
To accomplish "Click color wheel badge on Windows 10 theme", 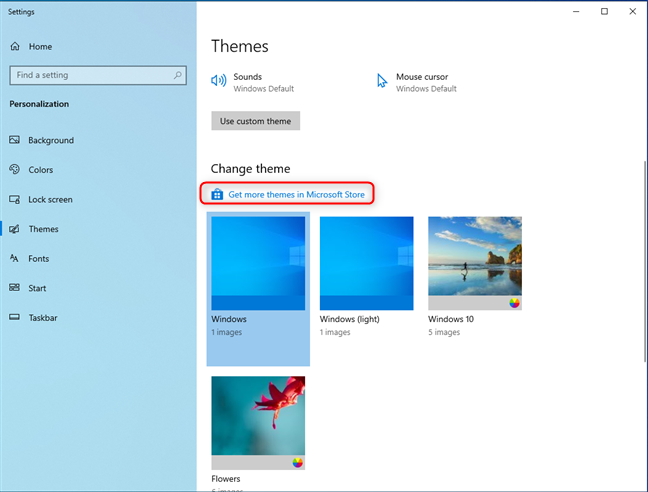I will 514,303.
